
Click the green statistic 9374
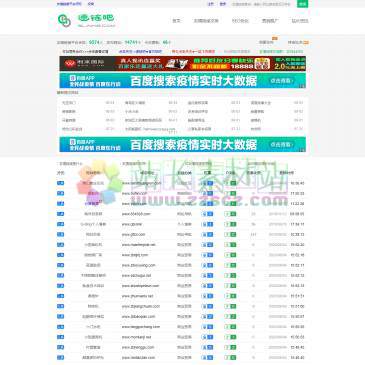coord(94,43)
